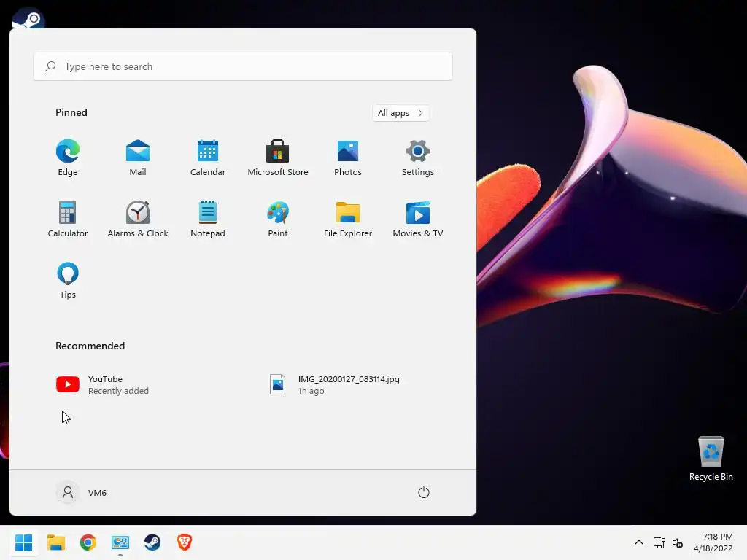This screenshot has width=747, height=560.
Task: Click the Recommended section heading
Action: [90, 346]
